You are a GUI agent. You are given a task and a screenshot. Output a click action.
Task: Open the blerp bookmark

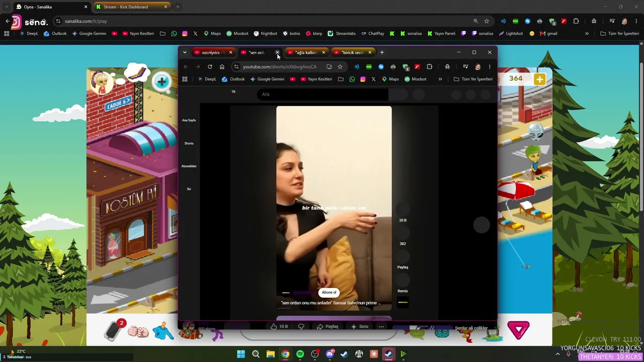[314, 34]
